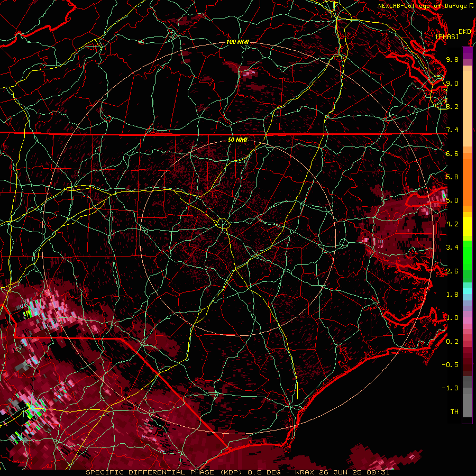
Task: Select the 3.4 value on color scale
Action: (x=452, y=248)
